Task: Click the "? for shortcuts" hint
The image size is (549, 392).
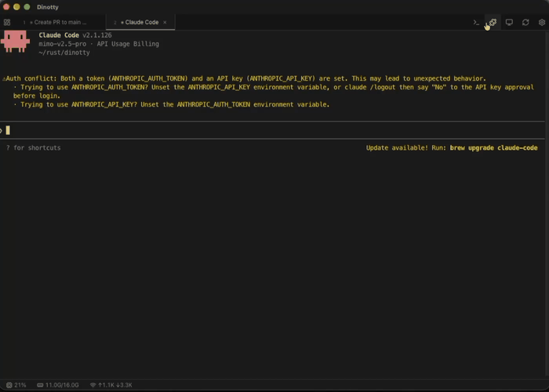Action: click(33, 147)
